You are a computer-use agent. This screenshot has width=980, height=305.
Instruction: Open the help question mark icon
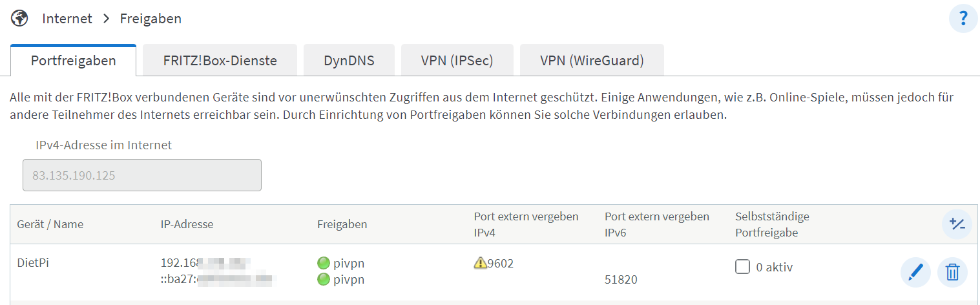click(963, 18)
